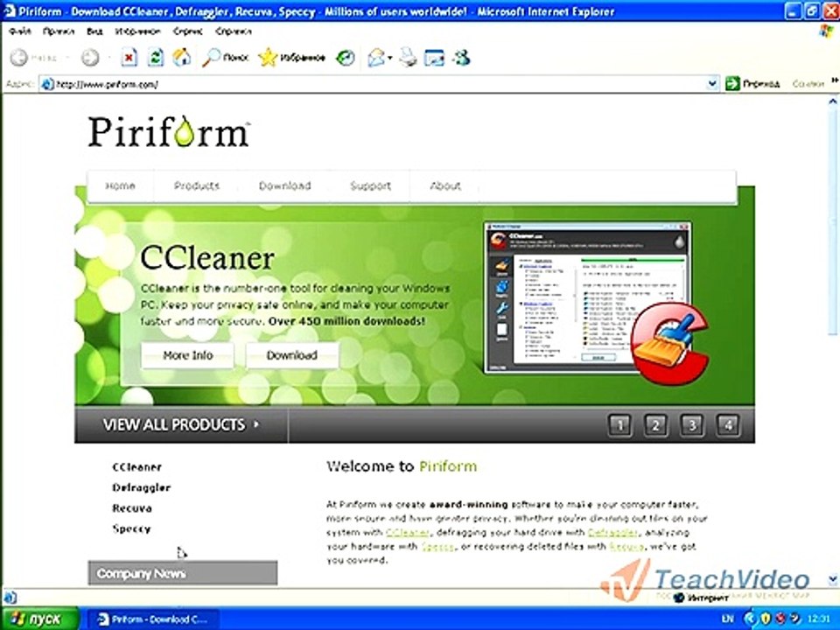Click the vertical scrollbar up arrow
The image size is (840, 630).
pos(833,101)
